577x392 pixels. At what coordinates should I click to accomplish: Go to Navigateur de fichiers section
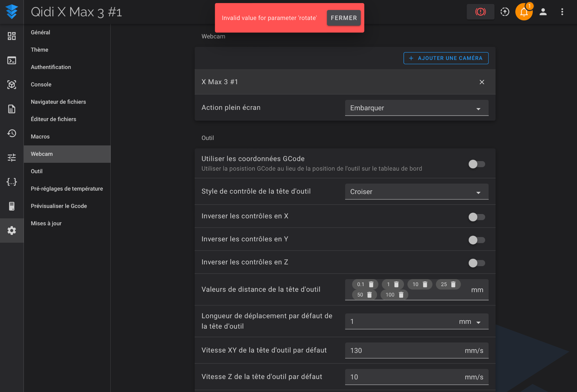point(67,102)
